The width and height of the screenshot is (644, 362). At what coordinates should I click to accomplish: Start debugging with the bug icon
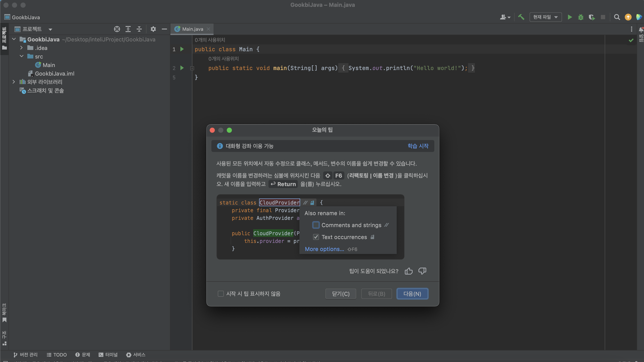coord(581,17)
